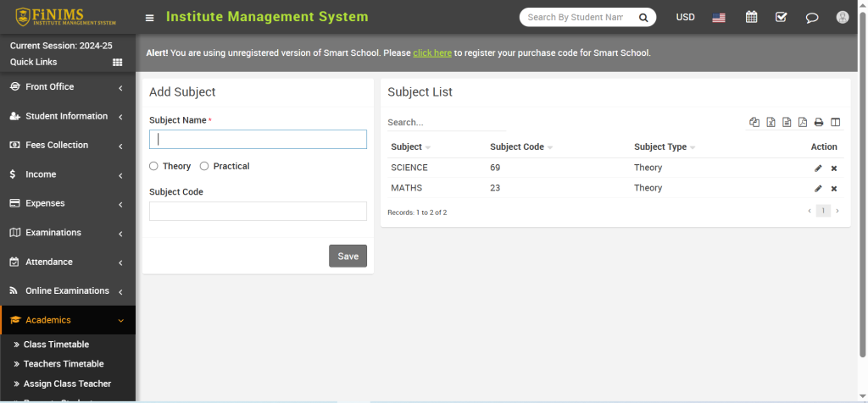
Task: Open the USD currency selector
Action: click(x=685, y=17)
